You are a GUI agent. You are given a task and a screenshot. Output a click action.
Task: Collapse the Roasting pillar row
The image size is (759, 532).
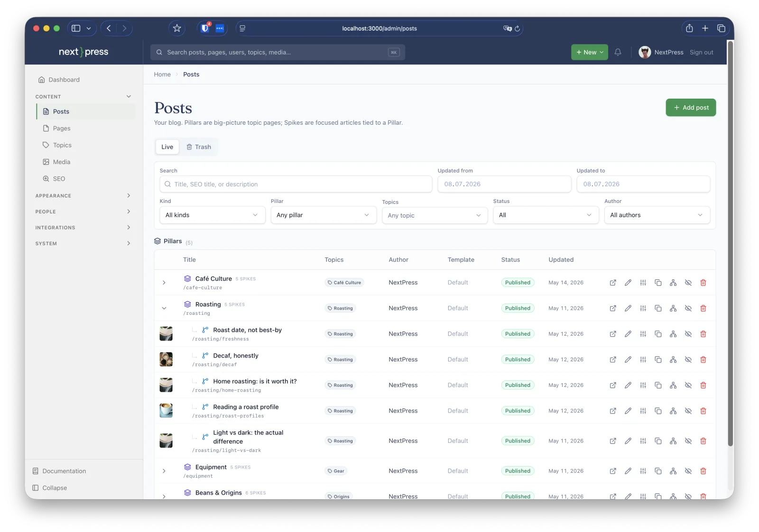[164, 308]
